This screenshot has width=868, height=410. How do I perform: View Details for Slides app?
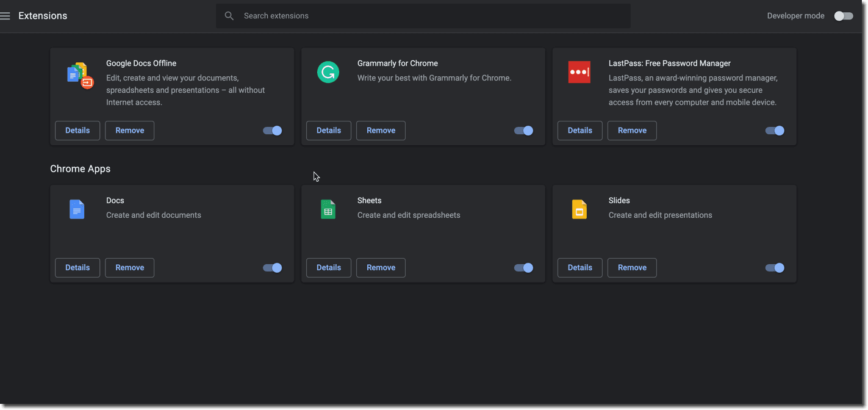[580, 268]
